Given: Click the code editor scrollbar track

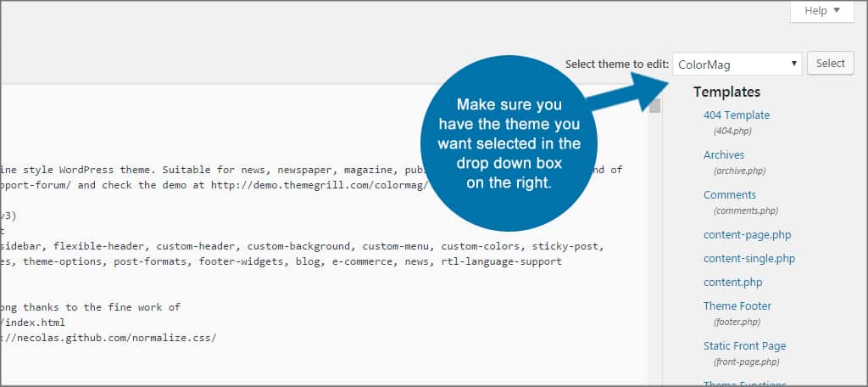Looking at the screenshot, I should 655,255.
